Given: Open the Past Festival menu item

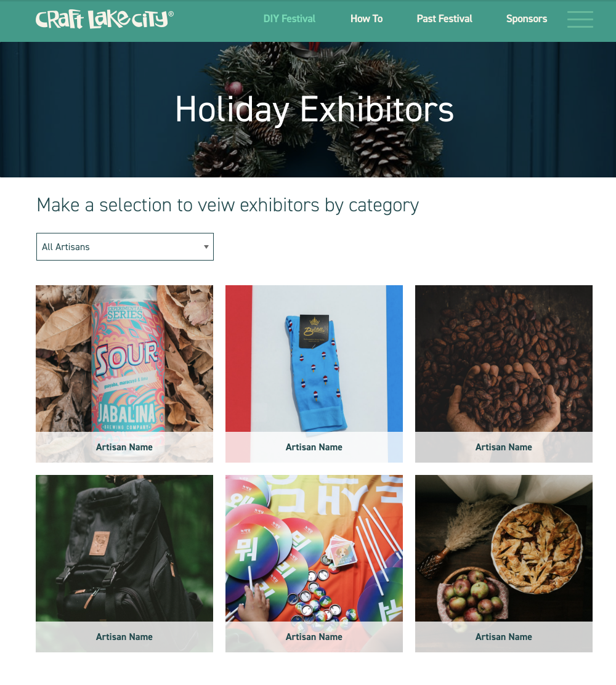Looking at the screenshot, I should [444, 18].
